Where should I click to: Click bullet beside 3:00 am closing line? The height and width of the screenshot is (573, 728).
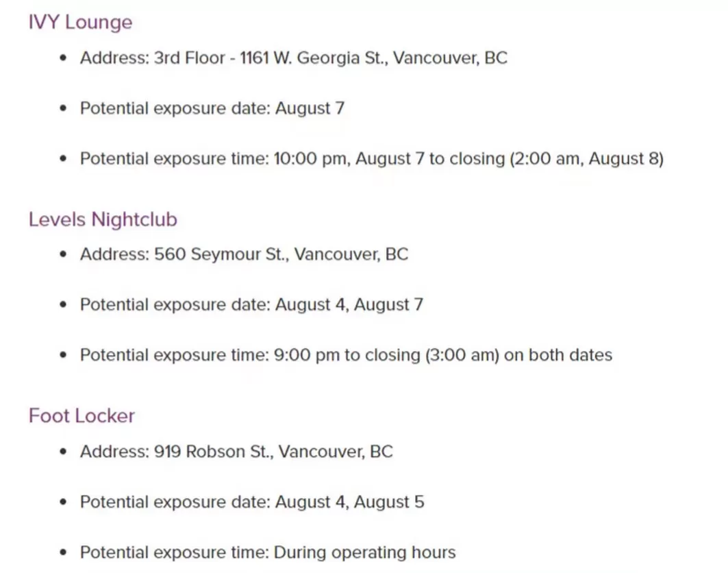pos(64,355)
